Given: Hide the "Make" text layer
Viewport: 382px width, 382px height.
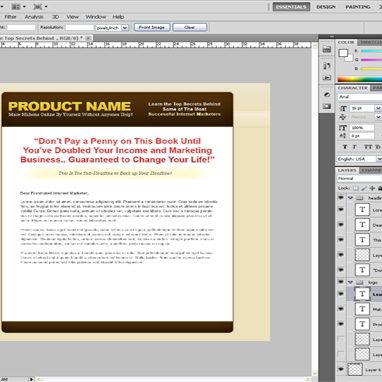Looking at the screenshot, I should [341, 309].
